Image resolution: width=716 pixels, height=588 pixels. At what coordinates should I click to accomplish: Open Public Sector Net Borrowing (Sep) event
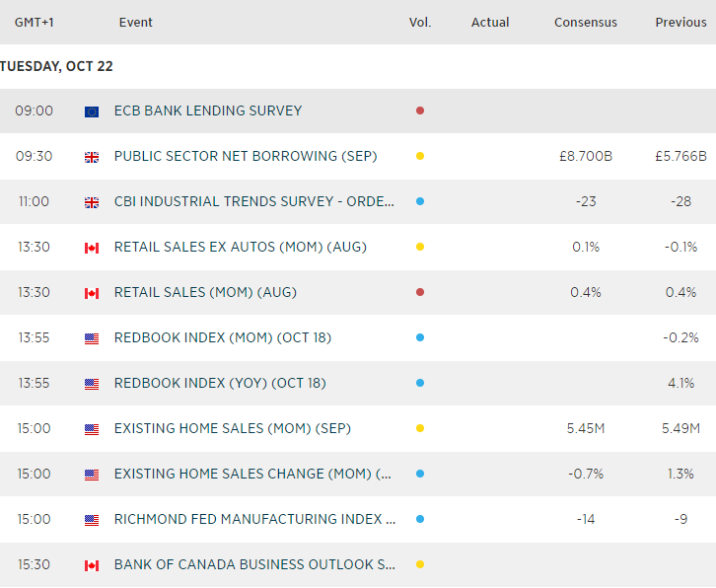[246, 156]
